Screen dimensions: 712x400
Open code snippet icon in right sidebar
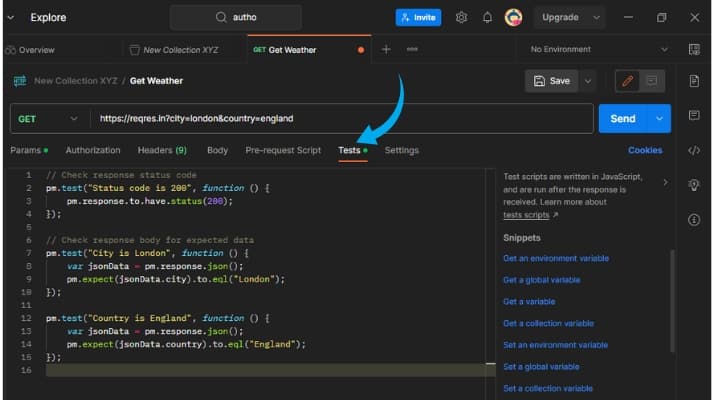pyautogui.click(x=694, y=150)
